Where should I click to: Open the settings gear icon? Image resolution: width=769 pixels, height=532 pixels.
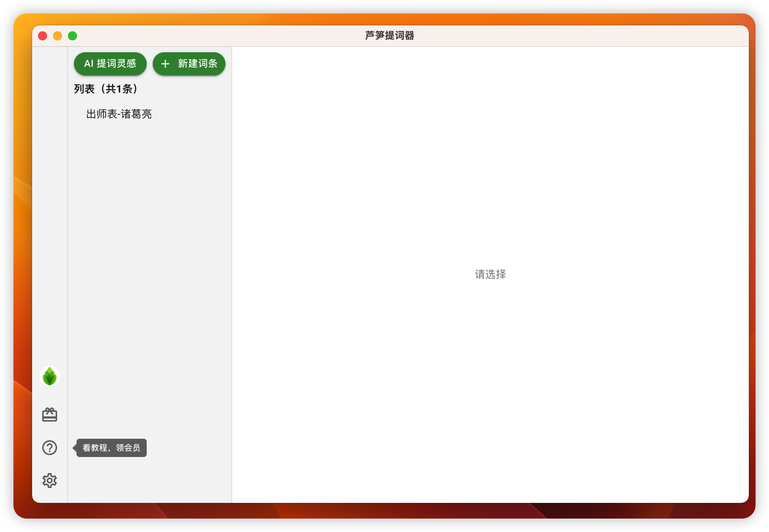[x=50, y=481]
